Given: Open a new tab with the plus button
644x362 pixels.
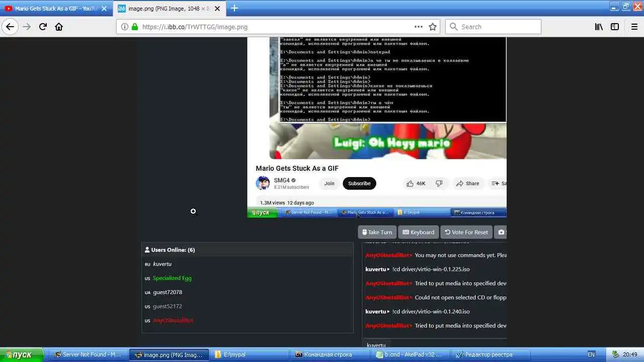Looking at the screenshot, I should (234, 9).
